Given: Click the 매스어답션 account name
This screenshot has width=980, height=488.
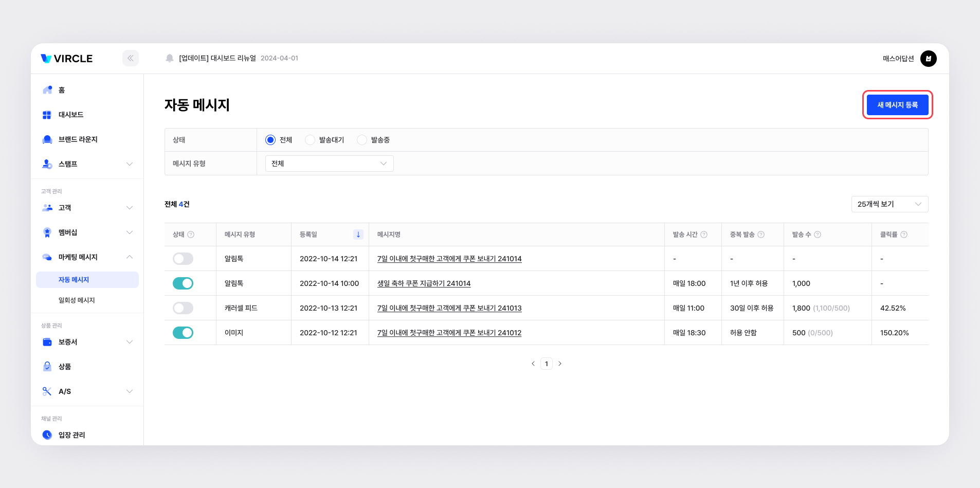Looking at the screenshot, I should coord(898,59).
